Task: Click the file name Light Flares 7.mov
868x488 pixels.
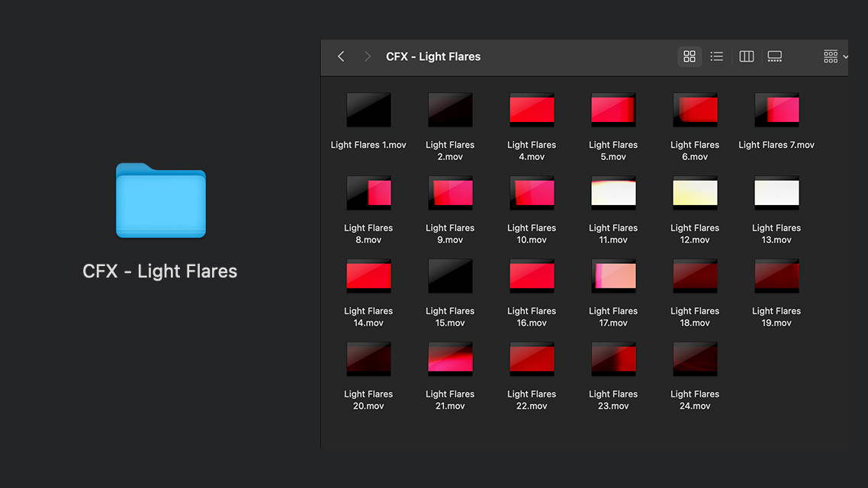Action: click(776, 145)
